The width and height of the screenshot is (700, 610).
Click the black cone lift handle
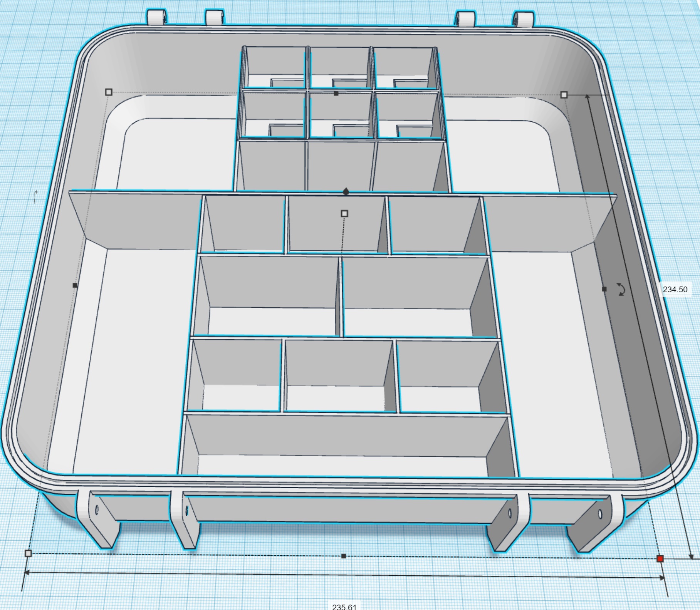click(x=346, y=191)
